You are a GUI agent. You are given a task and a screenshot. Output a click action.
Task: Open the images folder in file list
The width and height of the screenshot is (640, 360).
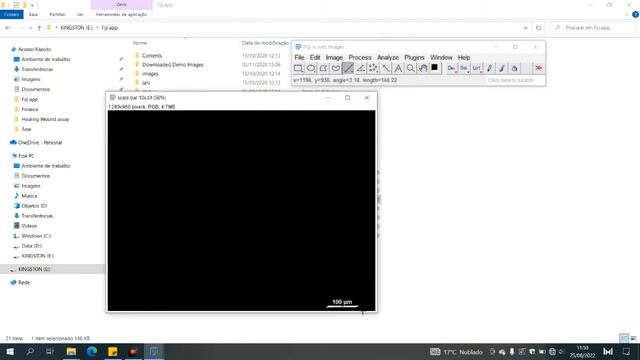(150, 73)
